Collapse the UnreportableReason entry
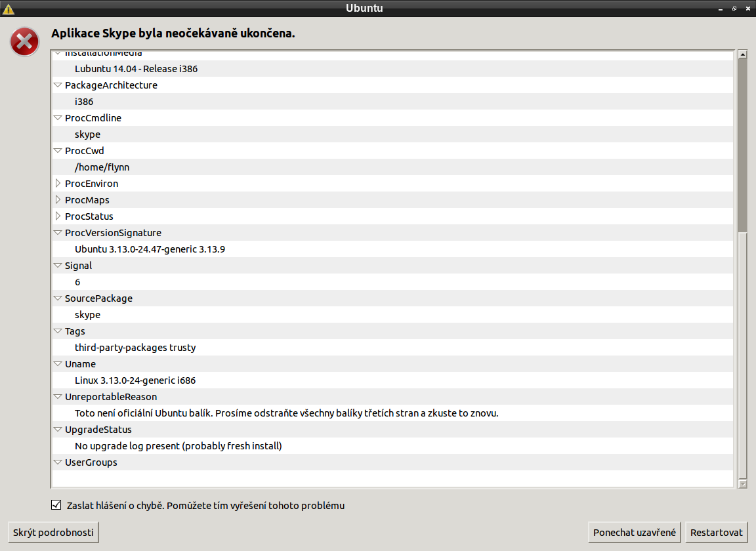 tap(58, 396)
